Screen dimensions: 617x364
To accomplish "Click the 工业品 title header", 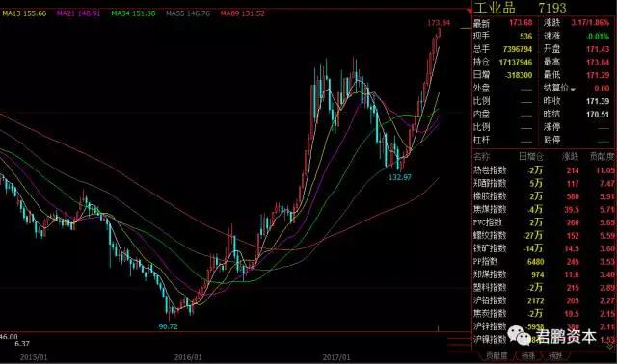I will pyautogui.click(x=495, y=8).
